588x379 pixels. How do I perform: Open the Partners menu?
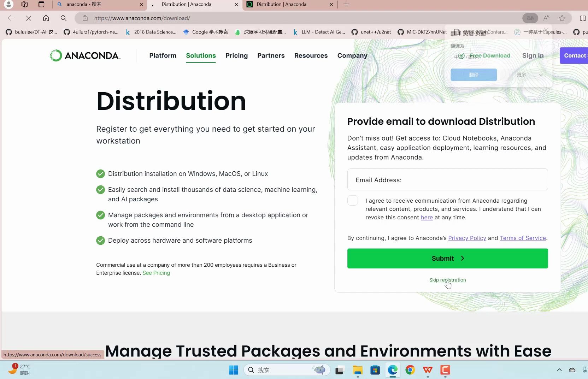[271, 55]
